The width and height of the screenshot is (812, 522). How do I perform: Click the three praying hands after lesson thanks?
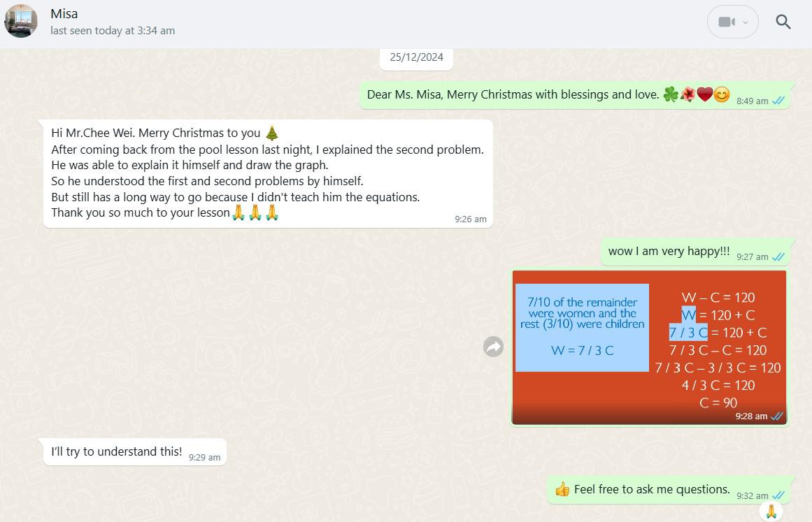(x=255, y=213)
